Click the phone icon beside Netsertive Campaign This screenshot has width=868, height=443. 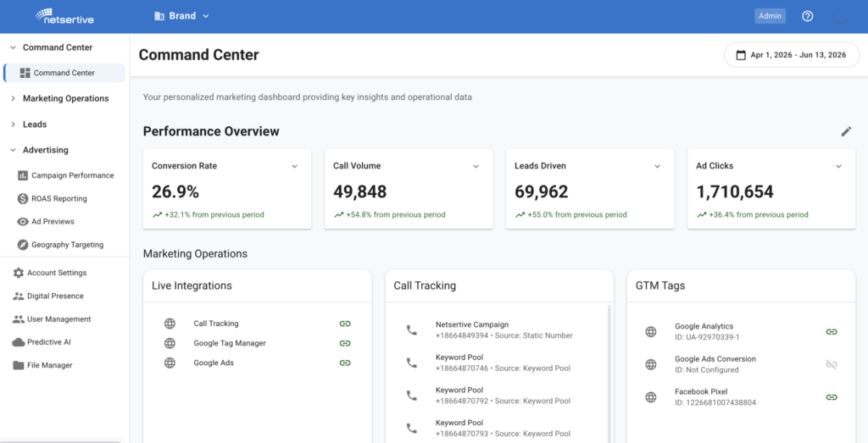click(411, 330)
